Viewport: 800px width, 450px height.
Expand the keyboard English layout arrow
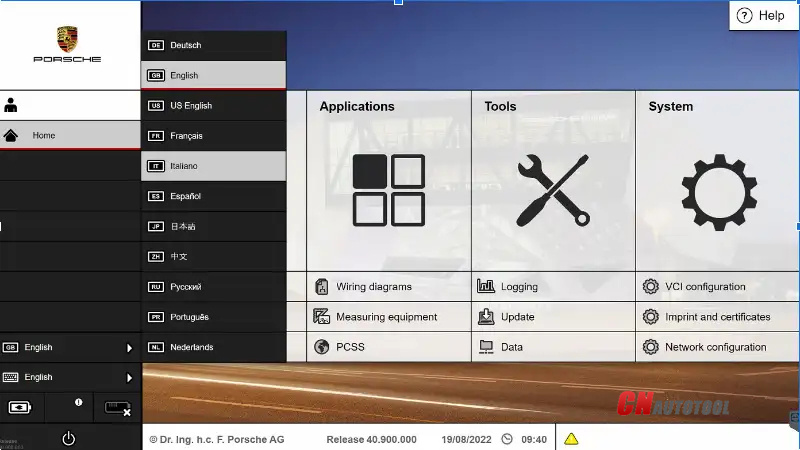(x=129, y=378)
